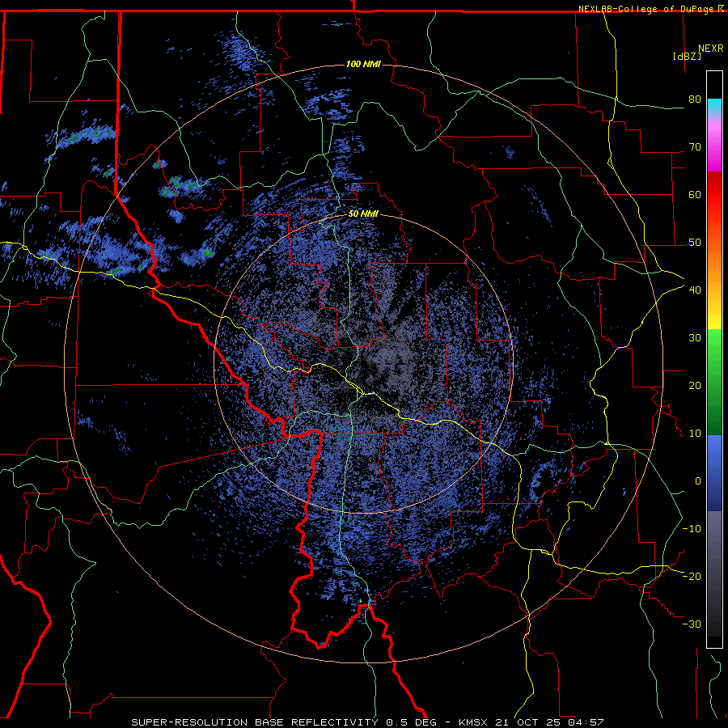Click the 50 NMI range ring label
The width and height of the screenshot is (728, 728).
(363, 214)
